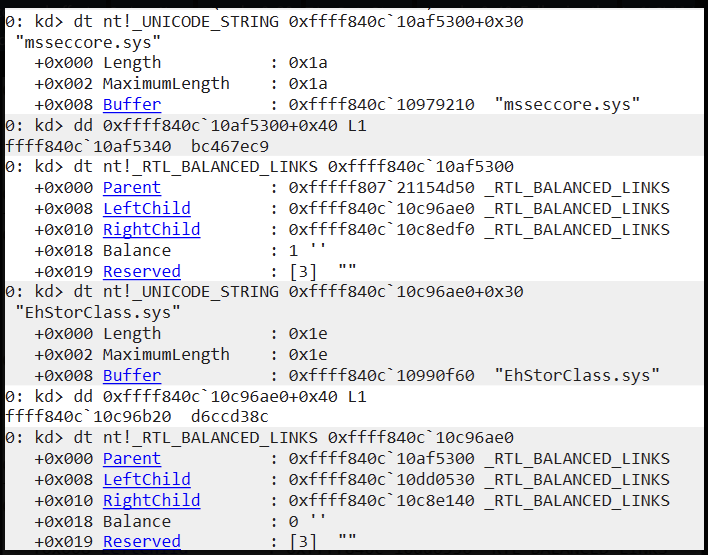Click the quoted "msseccore.sys" header line
This screenshot has height=555, width=708.
coord(88,42)
